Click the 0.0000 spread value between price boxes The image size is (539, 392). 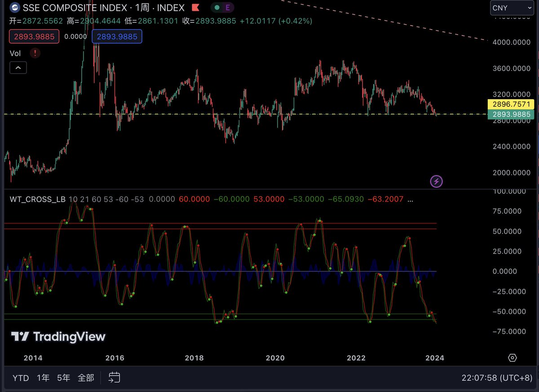pos(75,37)
